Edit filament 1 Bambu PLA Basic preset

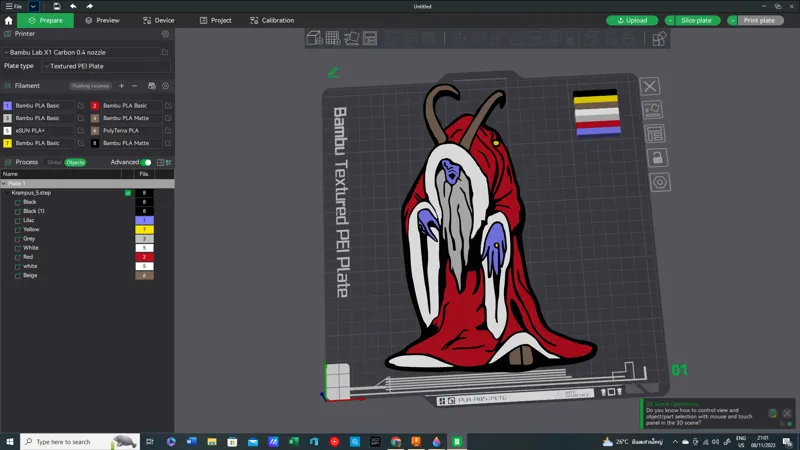[81, 106]
